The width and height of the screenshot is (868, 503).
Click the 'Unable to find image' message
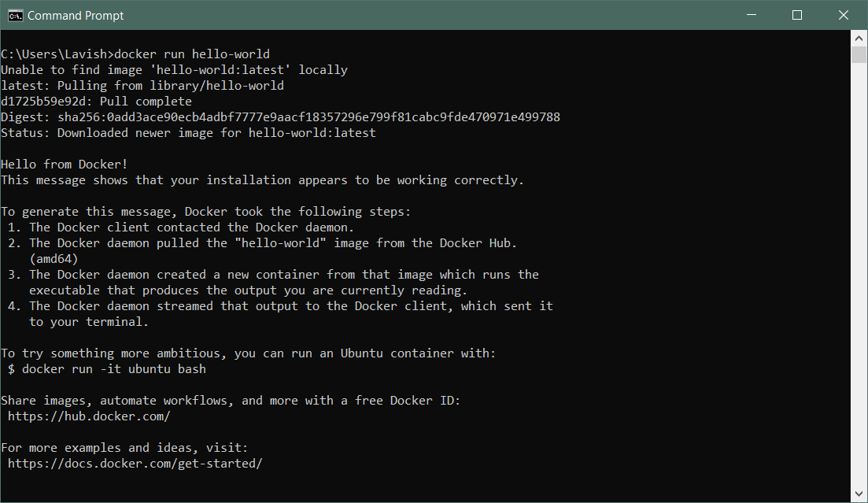(174, 70)
